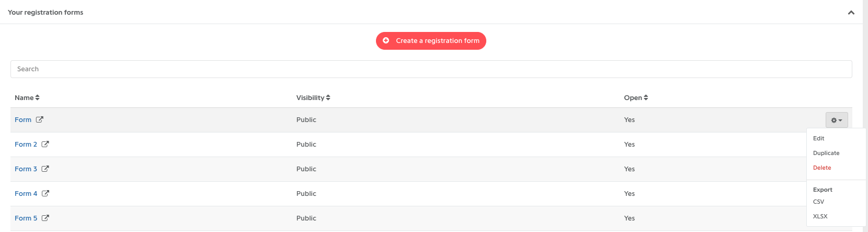Focus the Search input field
The image size is (868, 232).
[431, 69]
